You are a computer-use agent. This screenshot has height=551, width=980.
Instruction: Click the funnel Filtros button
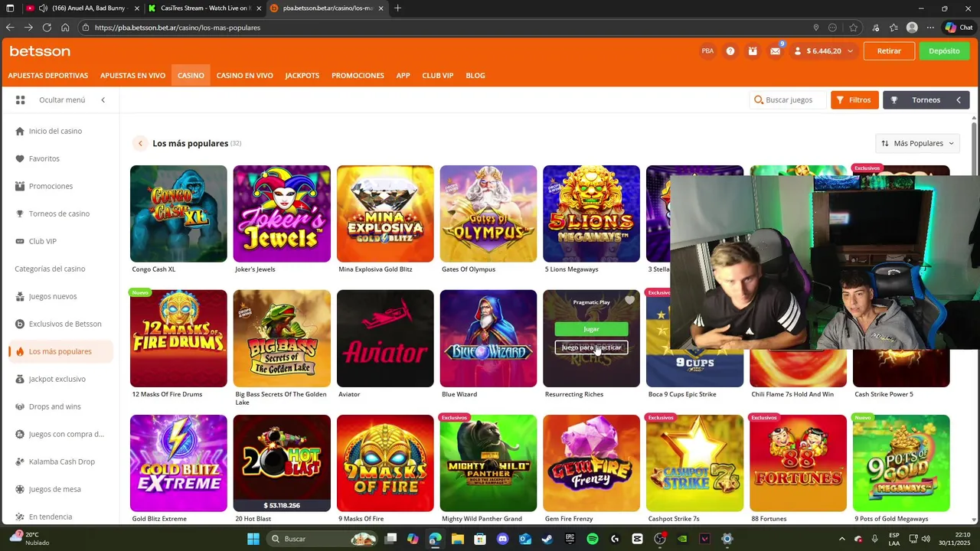point(854,100)
